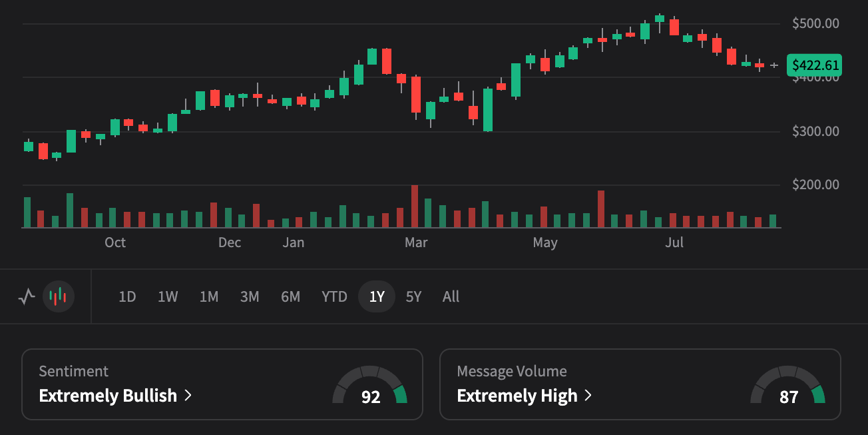Open Extremely Bullish sentiment details
This screenshot has height=435, width=868.
[x=222, y=384]
